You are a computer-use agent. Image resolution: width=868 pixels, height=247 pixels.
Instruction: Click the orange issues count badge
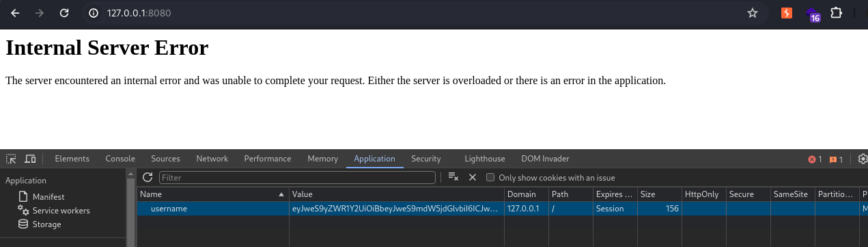[836, 159]
